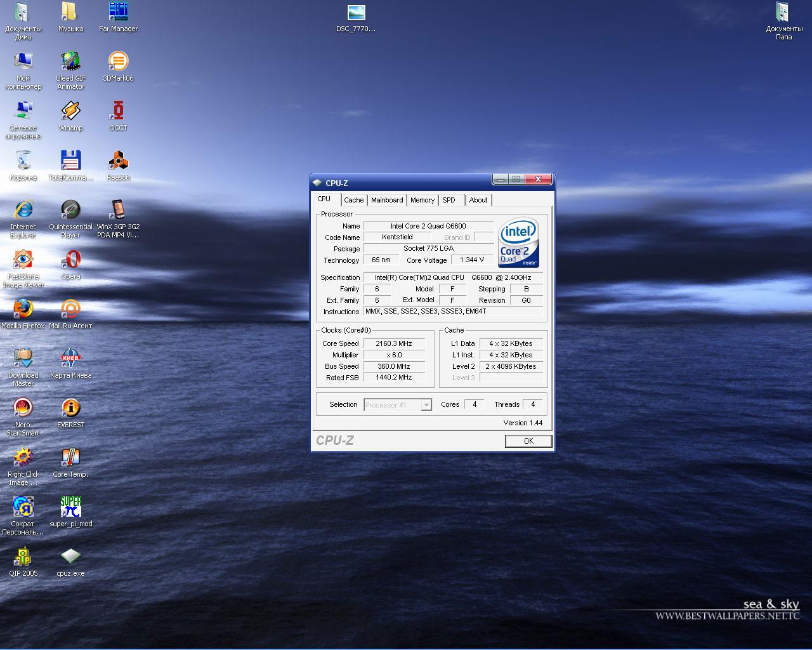Click the Level 2 cache value field

click(x=511, y=366)
